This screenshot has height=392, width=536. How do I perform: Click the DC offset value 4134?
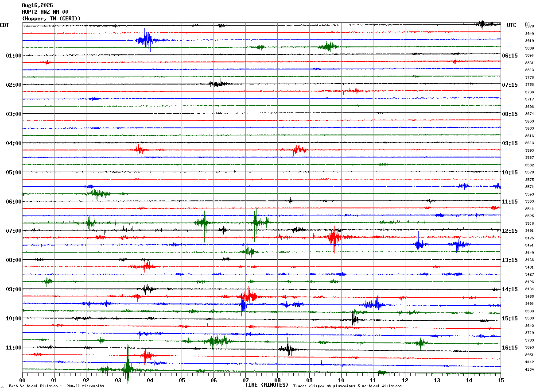pos(529,369)
